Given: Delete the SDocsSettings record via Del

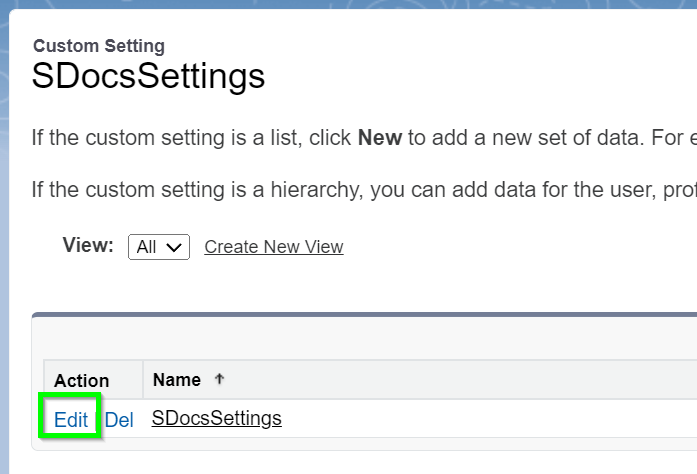Looking at the screenshot, I should click(x=119, y=420).
